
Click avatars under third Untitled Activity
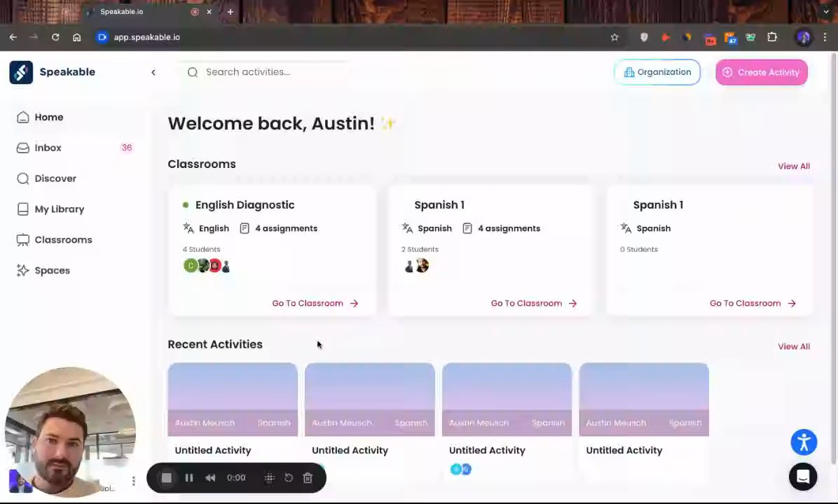[460, 469]
